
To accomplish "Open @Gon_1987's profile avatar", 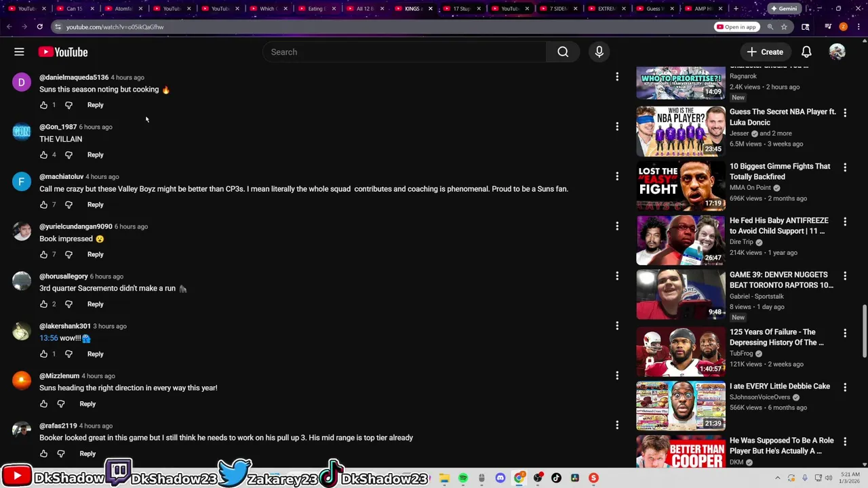I will click(x=22, y=131).
